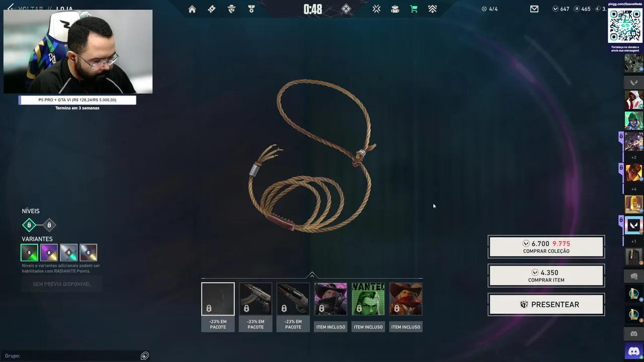Click the highlighted white Valorant logo avatar
This screenshot has width=644, height=362.
coord(634,225)
